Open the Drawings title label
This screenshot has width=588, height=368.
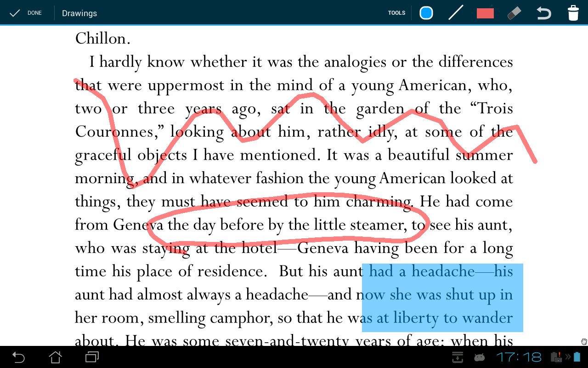[x=79, y=13]
